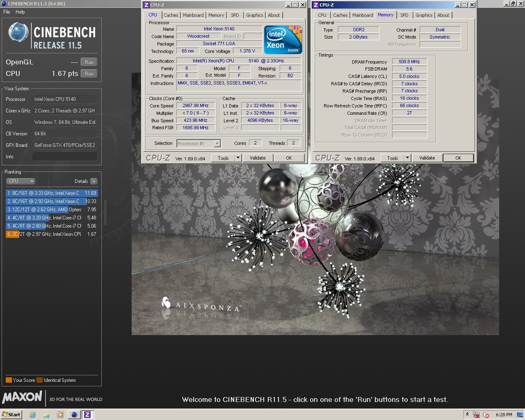Click the Info input field
525x420 pixels.
coord(65,157)
